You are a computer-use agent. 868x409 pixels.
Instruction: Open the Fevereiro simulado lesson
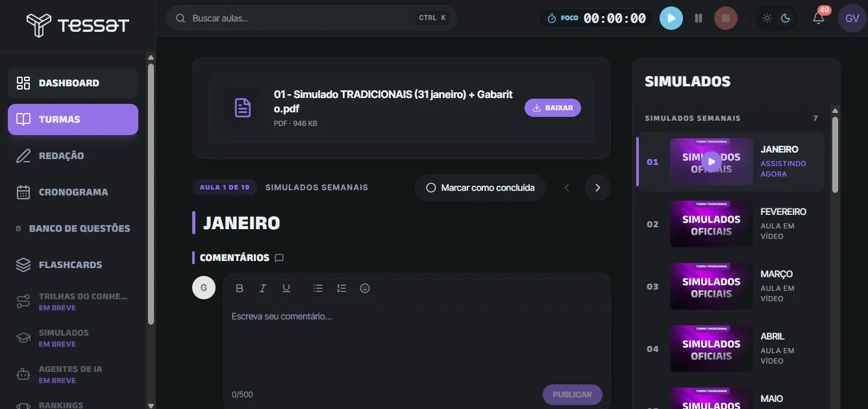coord(731,224)
